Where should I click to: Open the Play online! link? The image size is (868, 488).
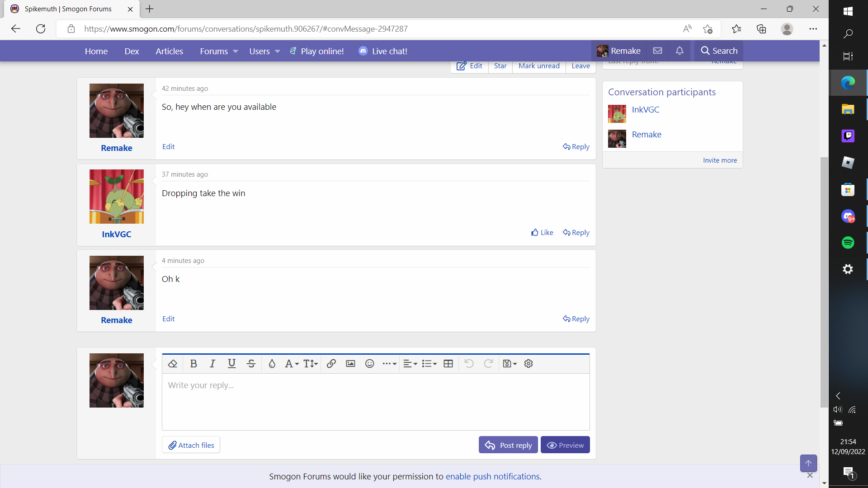tap(316, 51)
